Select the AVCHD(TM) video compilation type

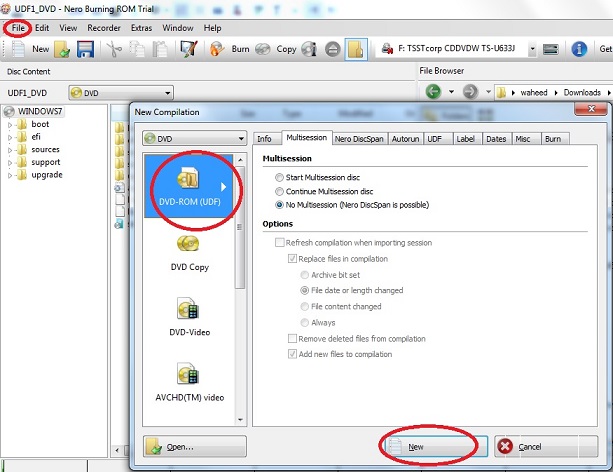[190, 382]
